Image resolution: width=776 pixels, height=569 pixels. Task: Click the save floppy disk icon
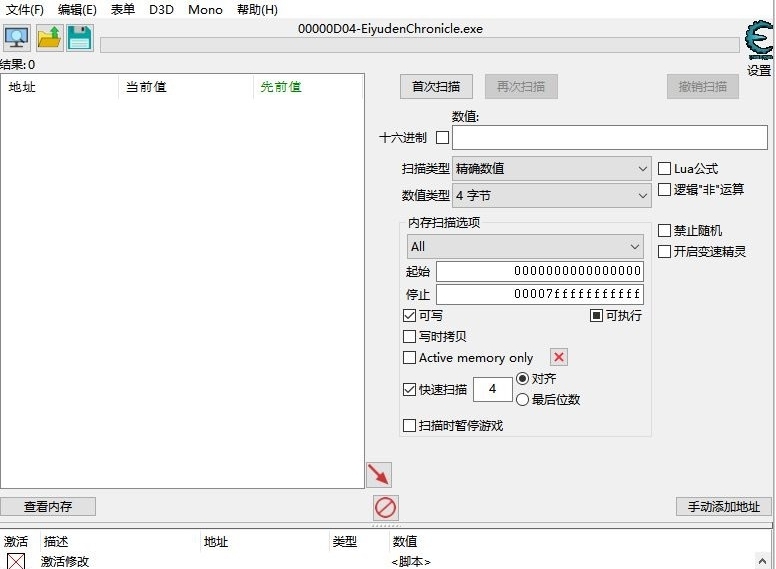pos(80,38)
